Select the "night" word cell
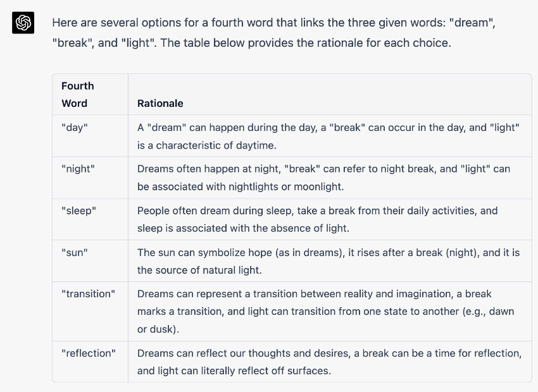The width and height of the screenshot is (538, 392). (78, 169)
